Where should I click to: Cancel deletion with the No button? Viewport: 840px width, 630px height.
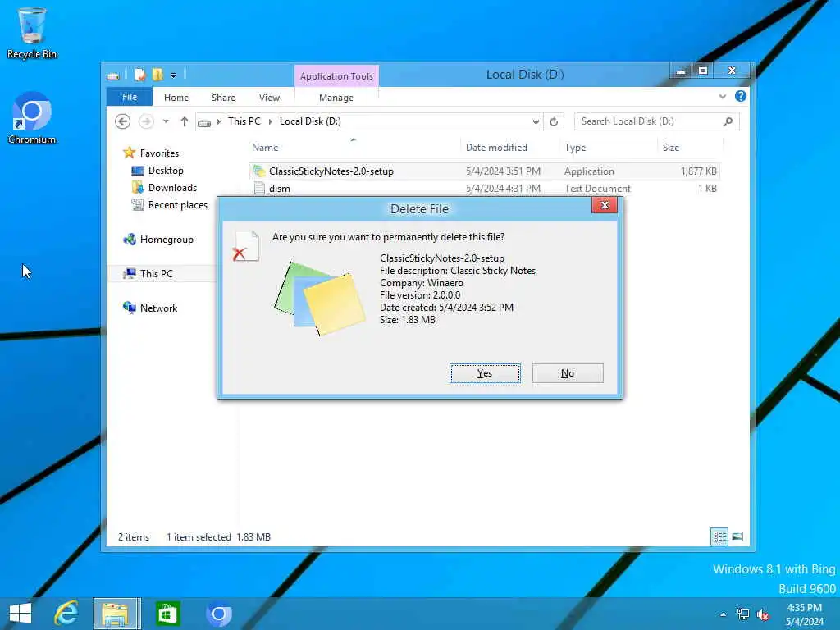click(x=568, y=373)
